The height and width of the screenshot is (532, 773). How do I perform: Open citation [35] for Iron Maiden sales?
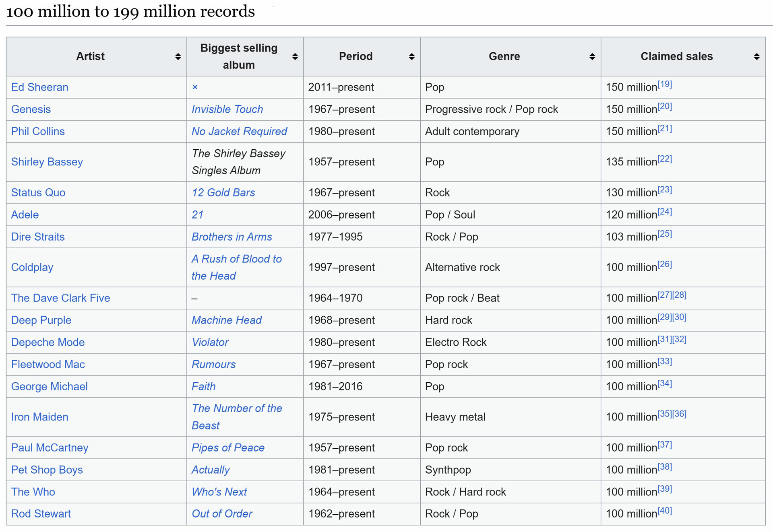point(665,414)
